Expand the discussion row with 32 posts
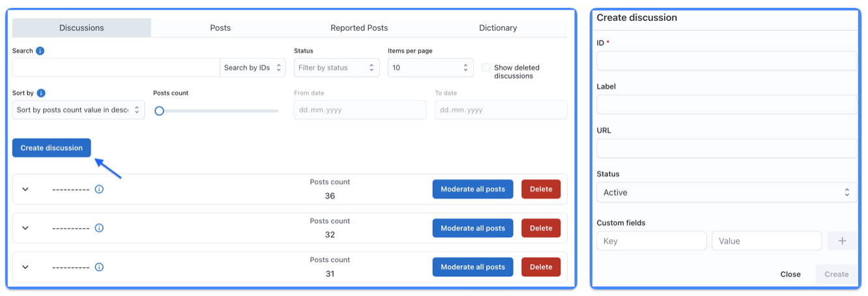868x296 pixels. coord(25,228)
